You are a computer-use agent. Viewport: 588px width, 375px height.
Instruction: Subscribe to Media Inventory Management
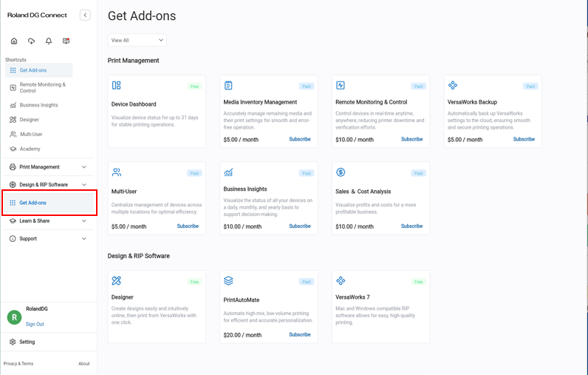coord(300,139)
